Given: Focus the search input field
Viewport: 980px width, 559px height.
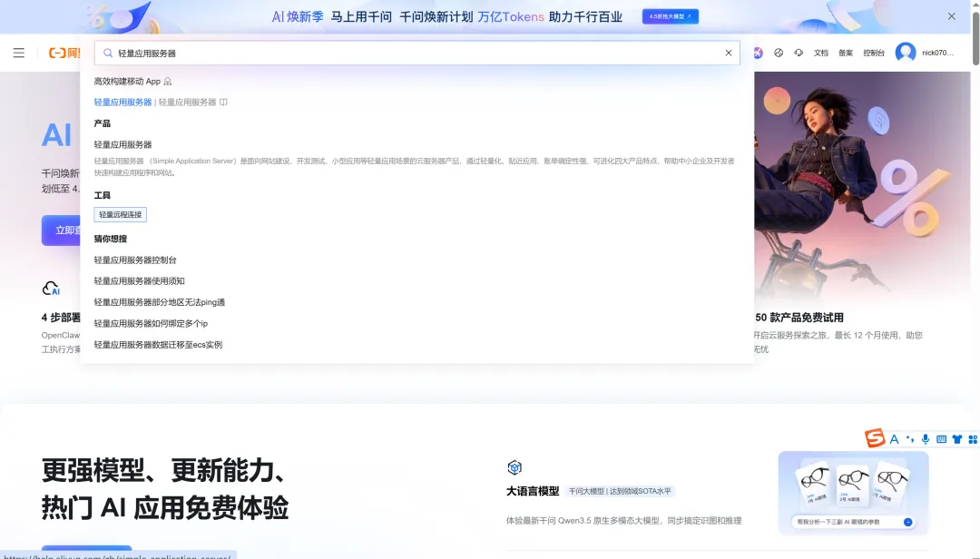Looking at the screenshot, I should pos(416,54).
